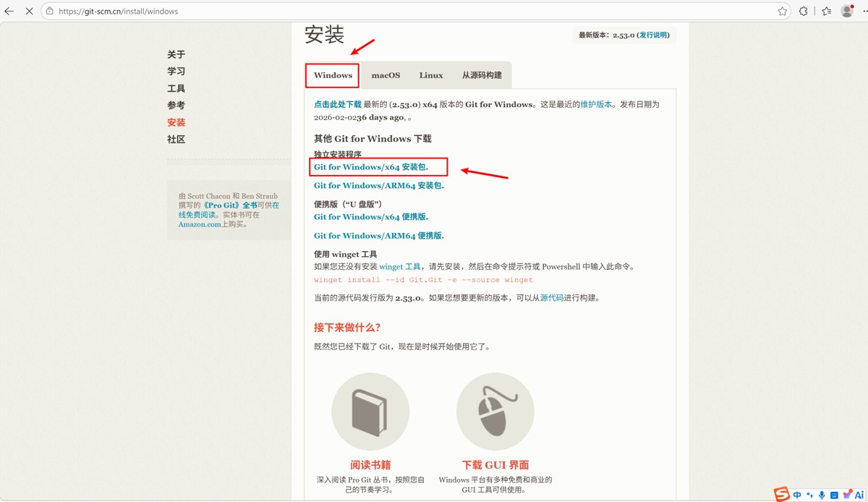Click the Sogou input method S logo
Image resolution: width=868 pixels, height=502 pixels.
[x=782, y=495]
